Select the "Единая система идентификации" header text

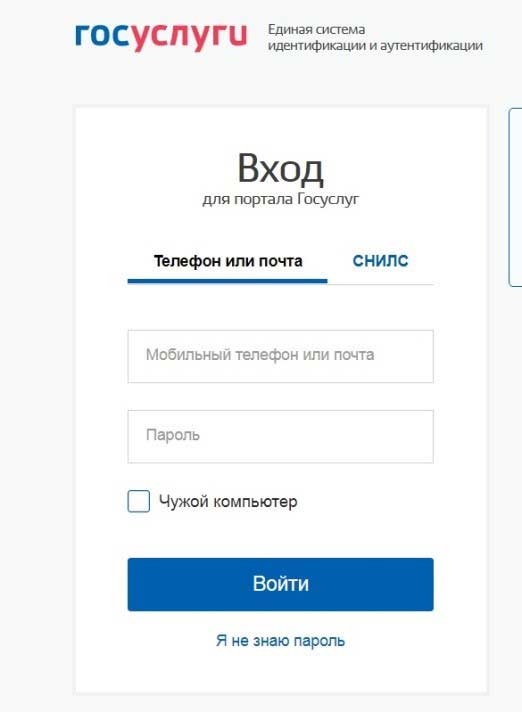(375, 37)
